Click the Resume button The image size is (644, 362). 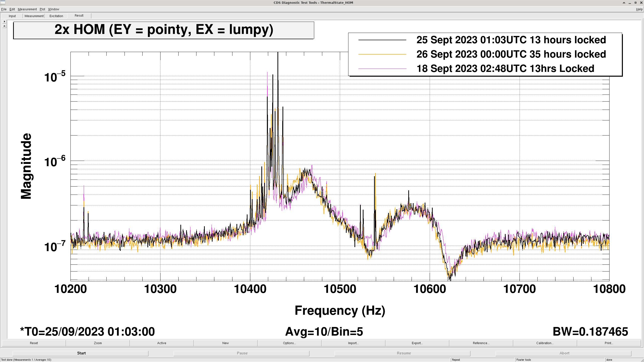(403, 353)
